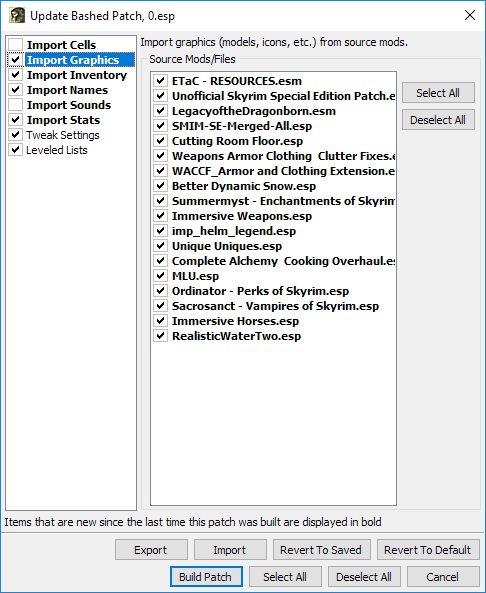
Task: Select Unique Uniques.esp mod name
Action: (227, 246)
